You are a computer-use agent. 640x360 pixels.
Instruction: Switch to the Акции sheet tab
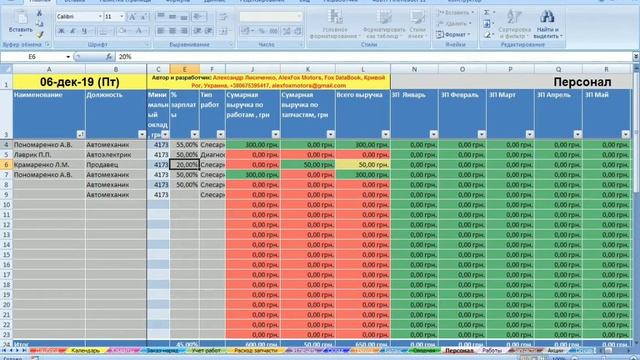555,351
